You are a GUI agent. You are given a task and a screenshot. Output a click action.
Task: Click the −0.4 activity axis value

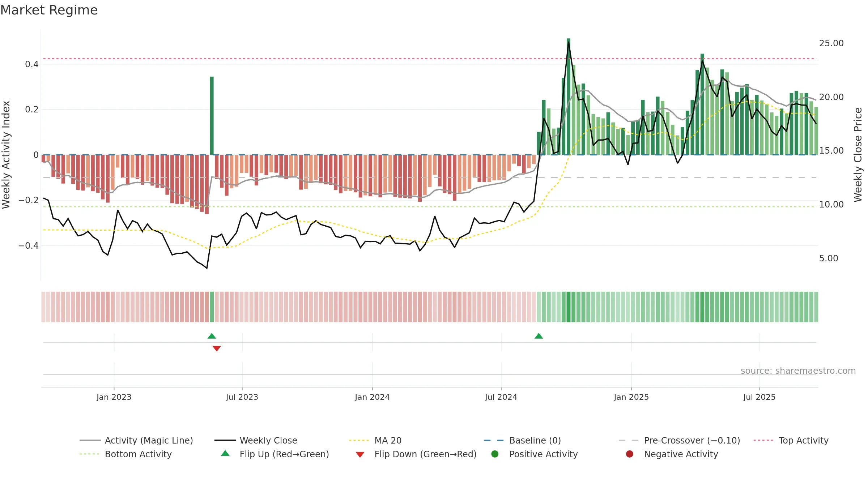[29, 246]
